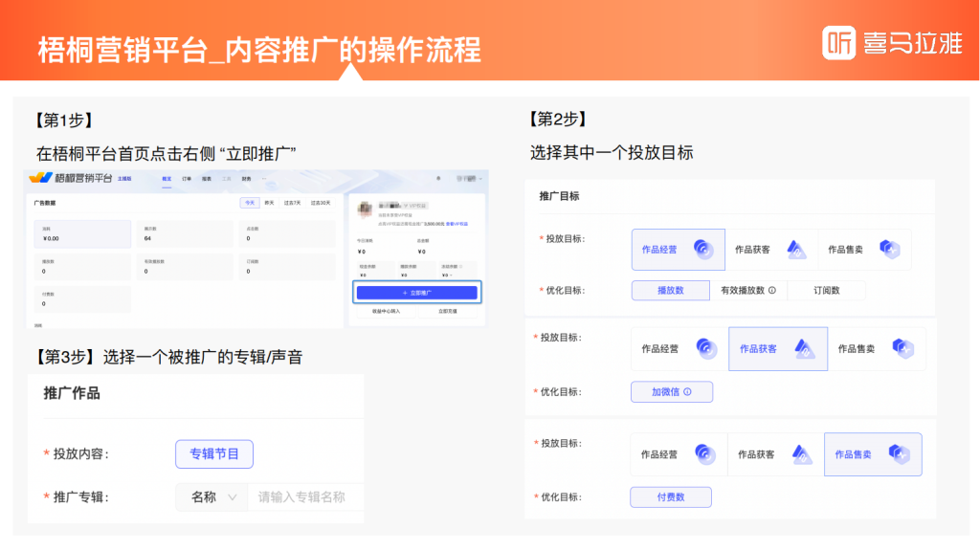
Task: Open the 报表 tab
Action: [x=207, y=179]
